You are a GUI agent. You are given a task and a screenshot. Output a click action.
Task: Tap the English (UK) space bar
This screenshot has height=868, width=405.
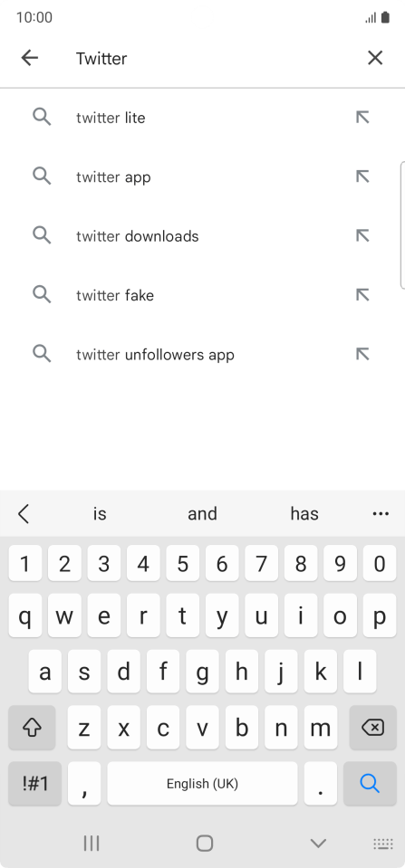[202, 783]
